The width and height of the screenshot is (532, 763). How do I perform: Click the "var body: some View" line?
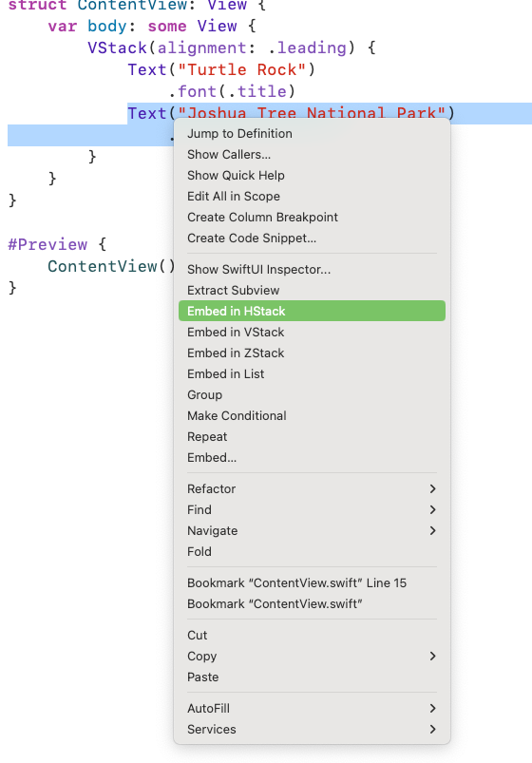click(x=151, y=26)
